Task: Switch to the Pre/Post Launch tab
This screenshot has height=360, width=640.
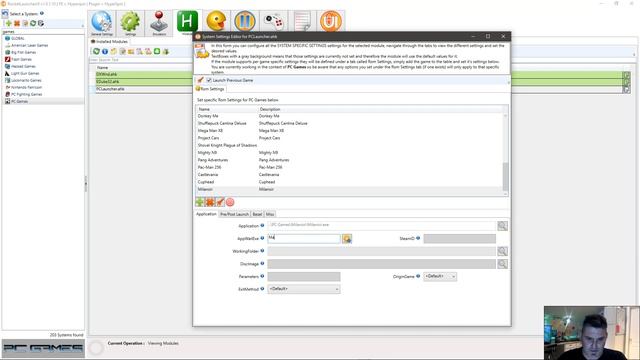Action: coord(234,214)
